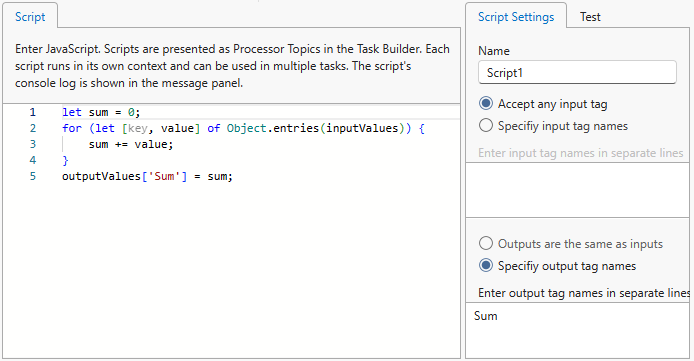Image resolution: width=694 pixels, height=361 pixels.
Task: Click 'Enter output tag names in separate lines' label
Action: point(584,293)
